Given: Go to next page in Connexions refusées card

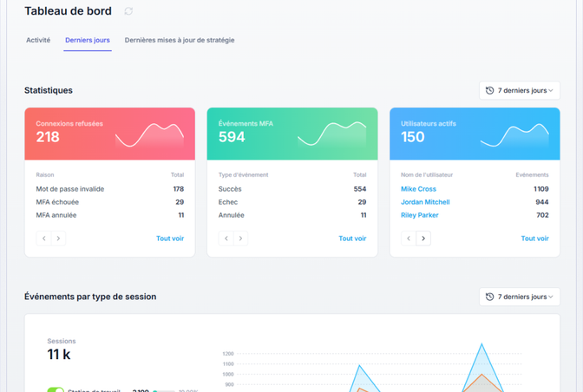Looking at the screenshot, I should (58, 238).
